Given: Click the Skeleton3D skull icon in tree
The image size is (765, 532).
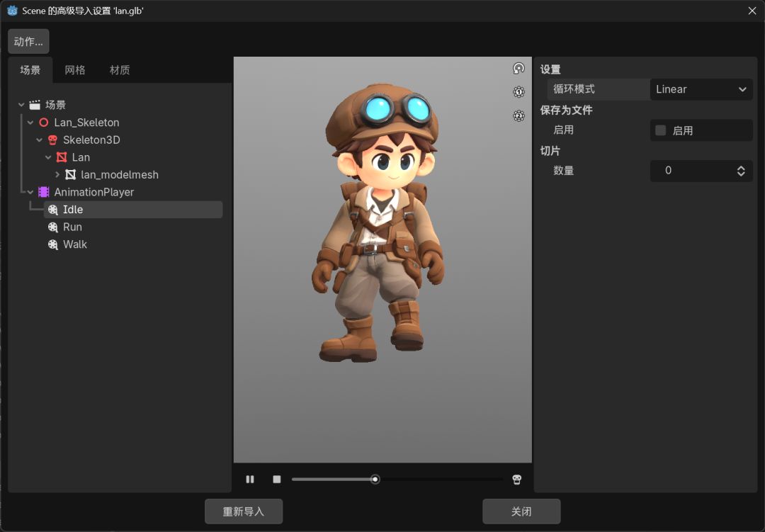Looking at the screenshot, I should pyautogui.click(x=52, y=140).
